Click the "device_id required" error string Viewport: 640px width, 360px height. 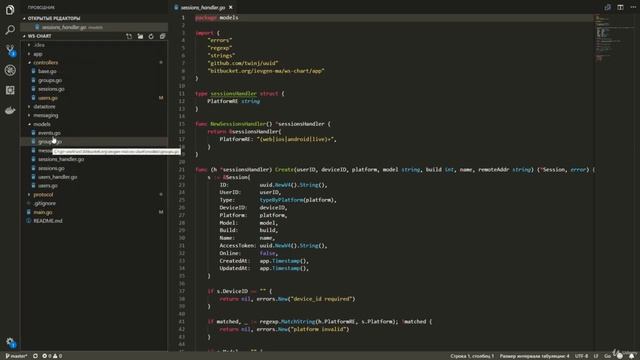tap(322, 299)
